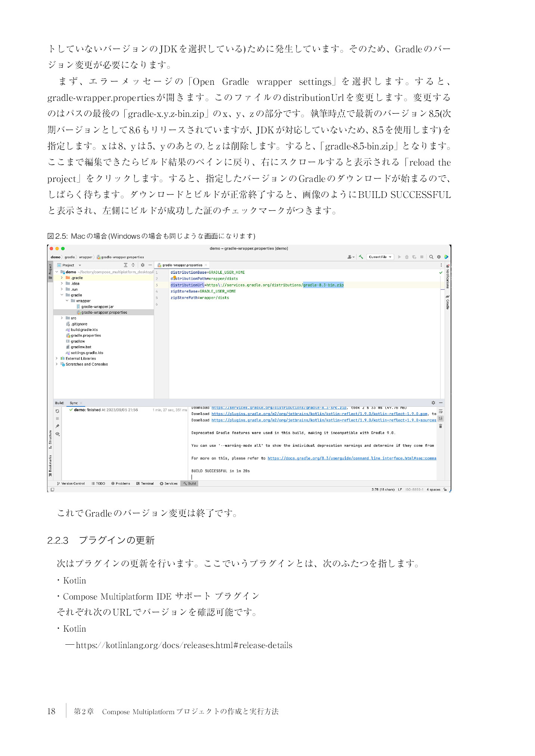
Task: Click Collapse All icon in Project panel
Action: (133, 265)
